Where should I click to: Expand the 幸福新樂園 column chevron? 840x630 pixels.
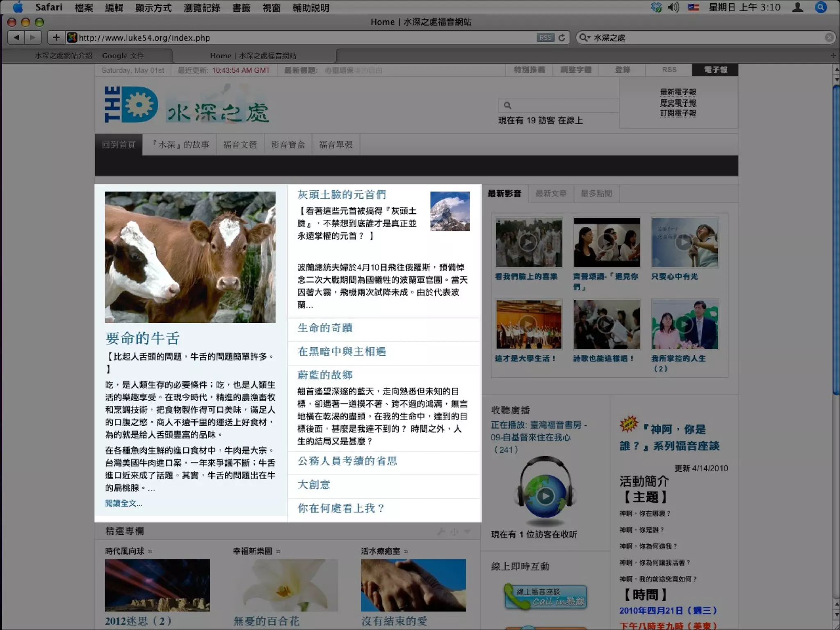[x=278, y=551]
